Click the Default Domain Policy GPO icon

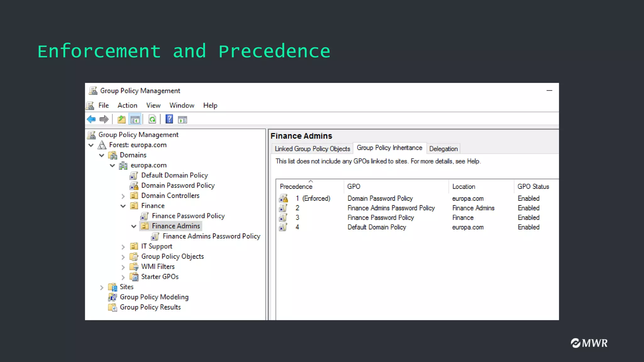pyautogui.click(x=134, y=176)
